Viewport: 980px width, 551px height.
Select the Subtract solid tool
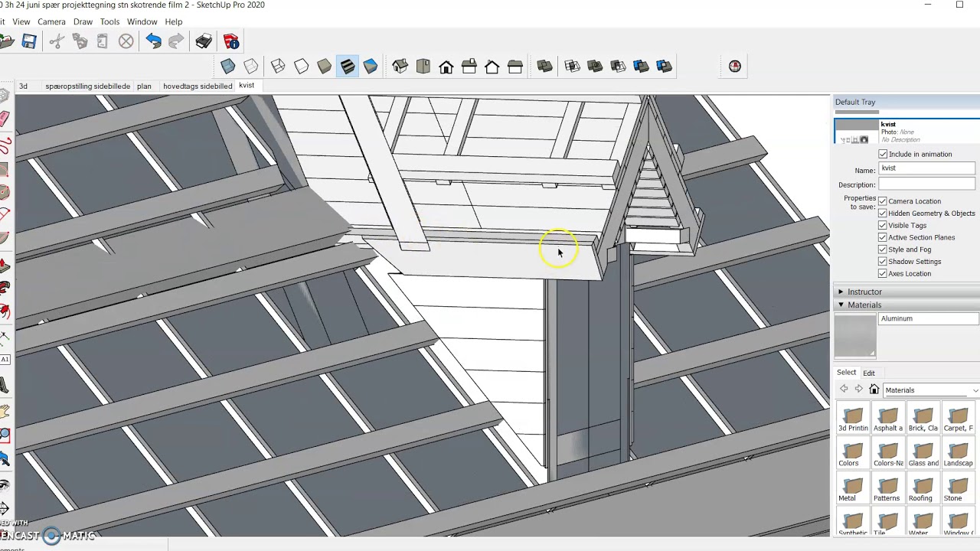click(618, 67)
